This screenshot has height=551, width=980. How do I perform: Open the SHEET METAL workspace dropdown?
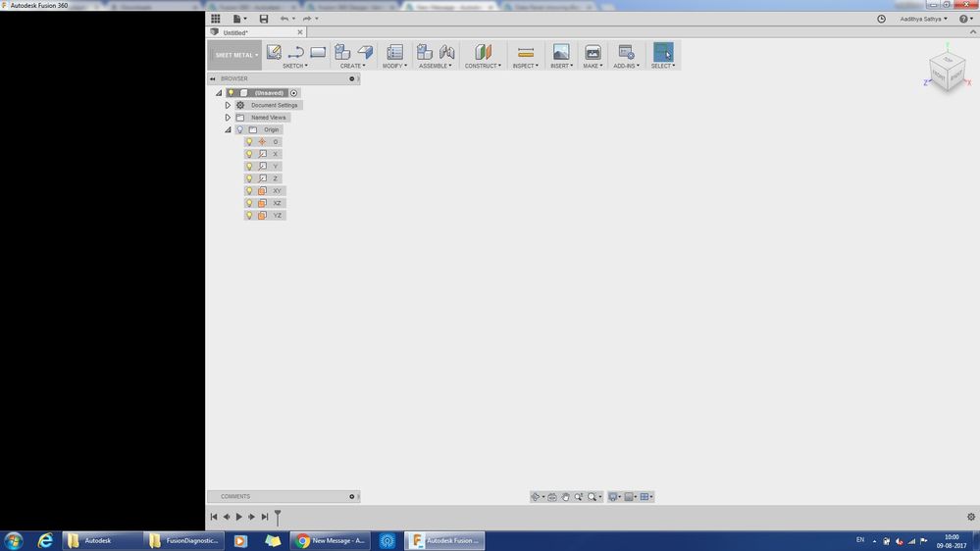coord(235,55)
